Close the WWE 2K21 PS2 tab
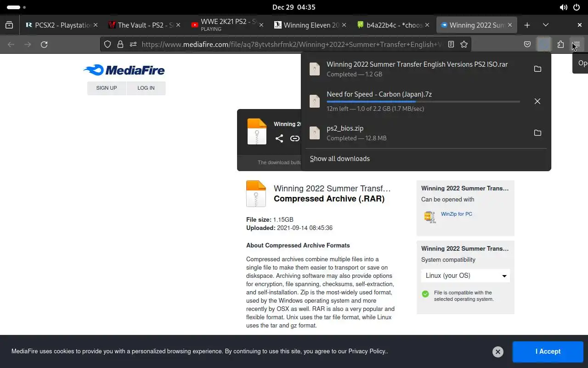 click(261, 25)
